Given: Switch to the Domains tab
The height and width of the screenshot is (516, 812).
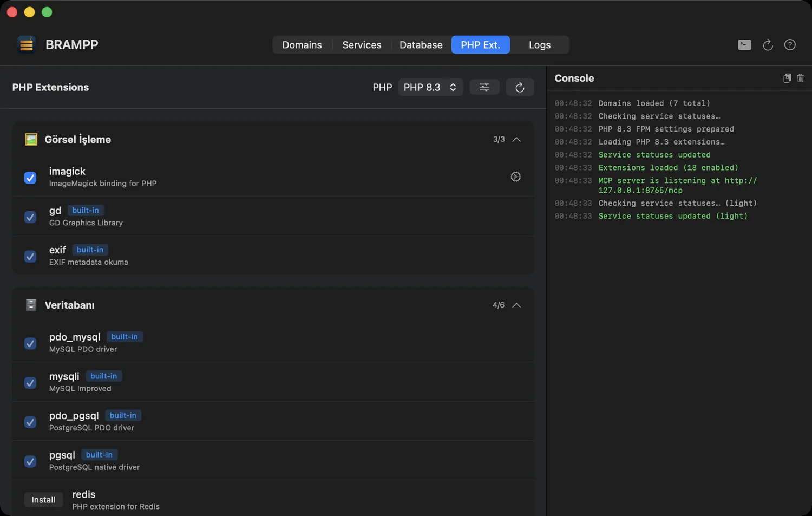Looking at the screenshot, I should pos(302,45).
